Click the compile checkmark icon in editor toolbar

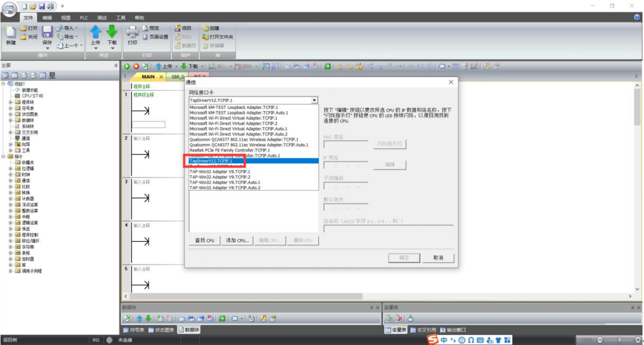pos(145,66)
